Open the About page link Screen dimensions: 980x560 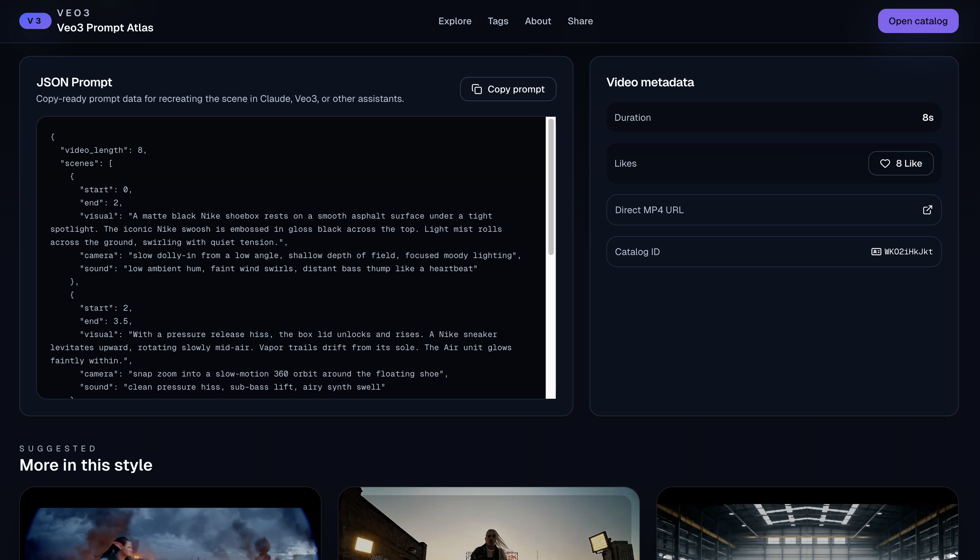538,21
